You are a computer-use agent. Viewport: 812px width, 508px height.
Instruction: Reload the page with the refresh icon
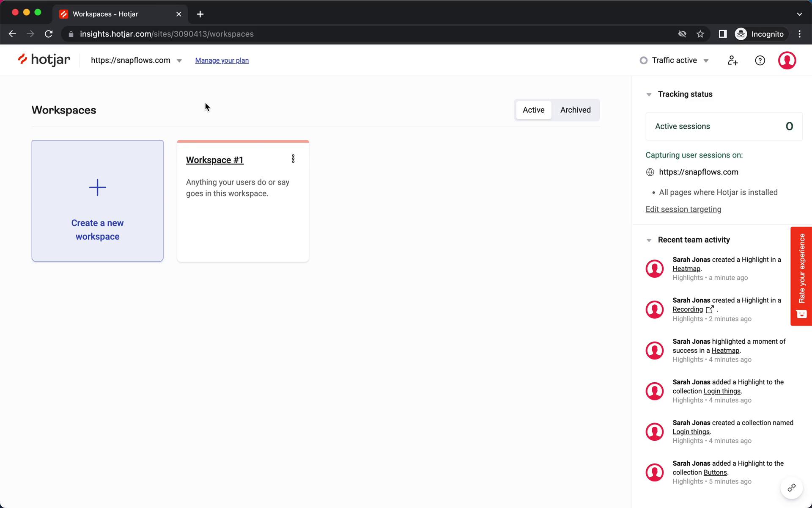click(x=49, y=34)
